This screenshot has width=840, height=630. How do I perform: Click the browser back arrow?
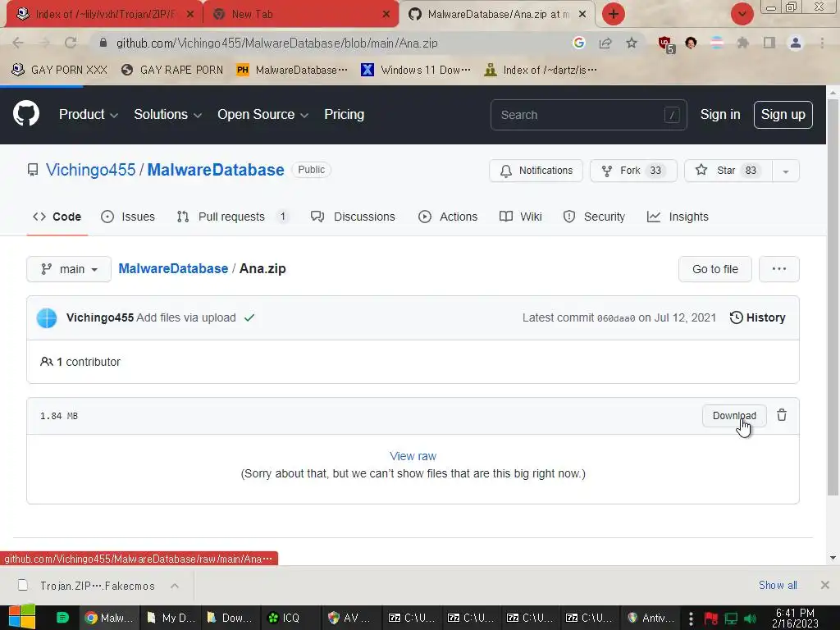pos(18,43)
